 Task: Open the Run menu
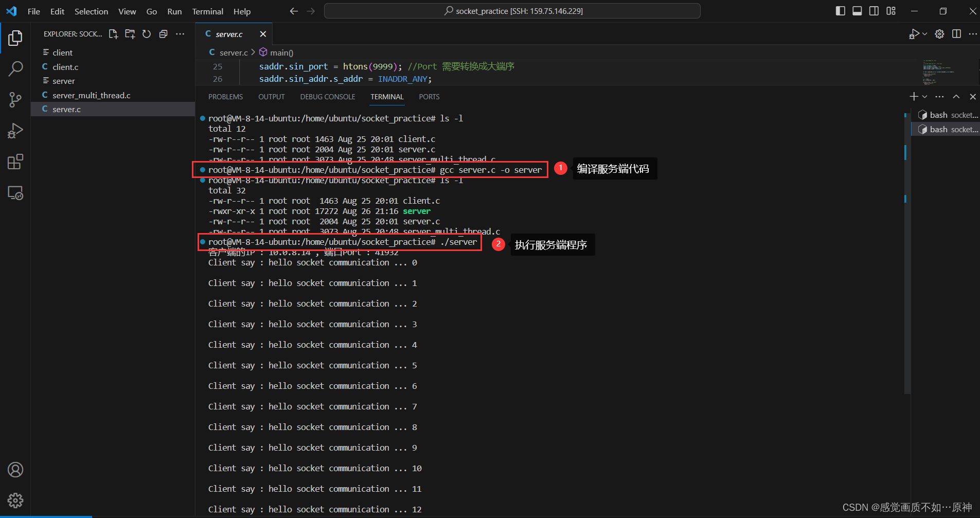click(174, 11)
